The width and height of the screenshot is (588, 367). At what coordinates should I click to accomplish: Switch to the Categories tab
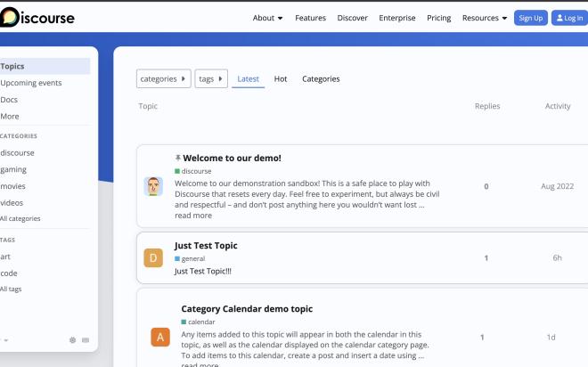pyautogui.click(x=321, y=79)
